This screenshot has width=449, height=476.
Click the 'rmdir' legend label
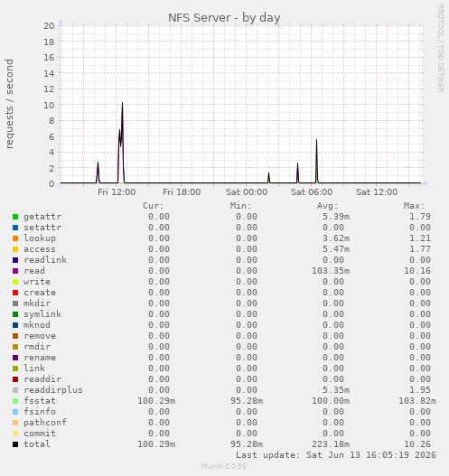pos(37,347)
